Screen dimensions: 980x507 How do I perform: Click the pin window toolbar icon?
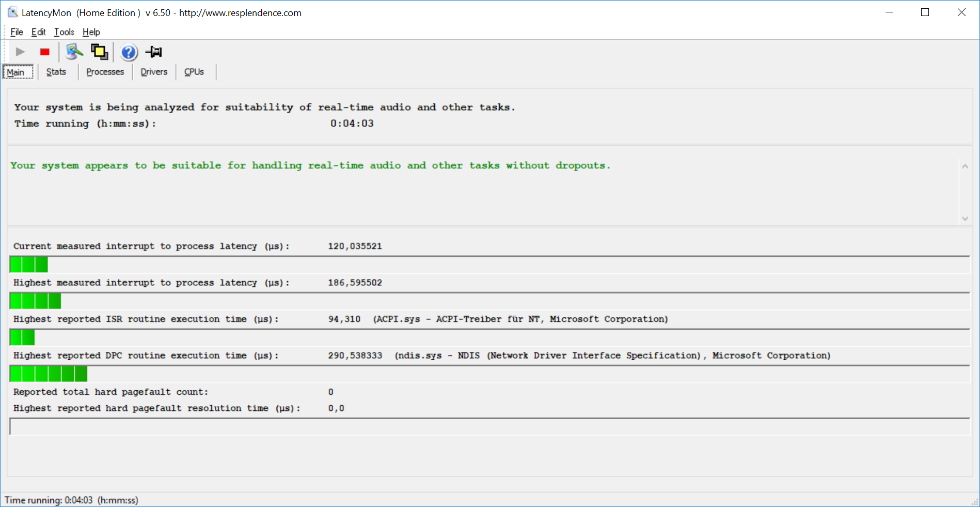tap(154, 52)
